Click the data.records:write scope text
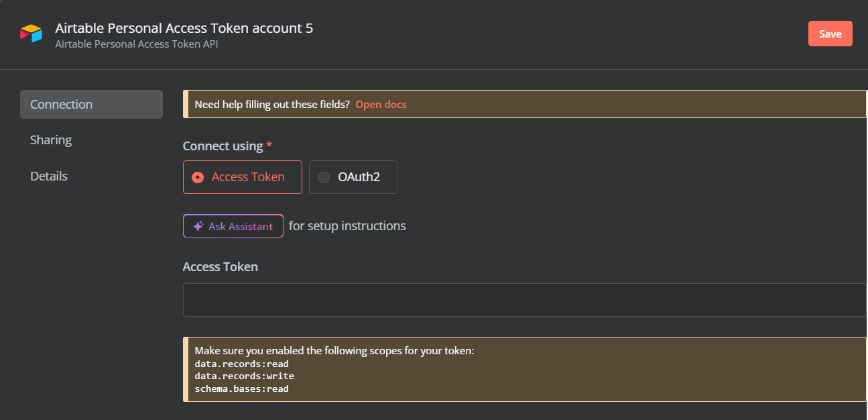868x420 pixels. point(243,376)
